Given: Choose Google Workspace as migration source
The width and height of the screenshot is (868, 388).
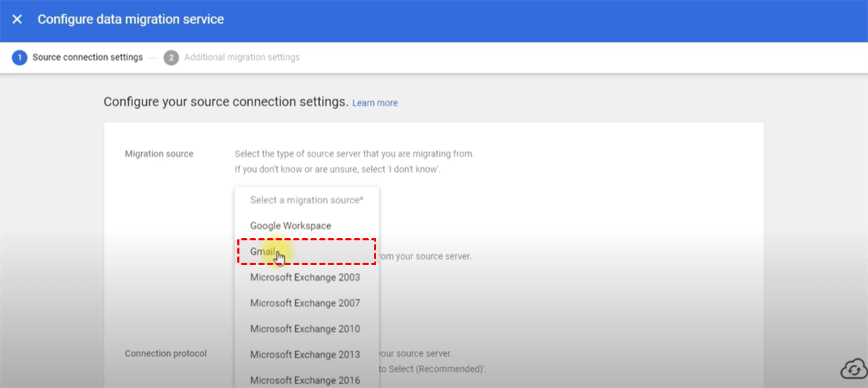Looking at the screenshot, I should pos(306,226).
